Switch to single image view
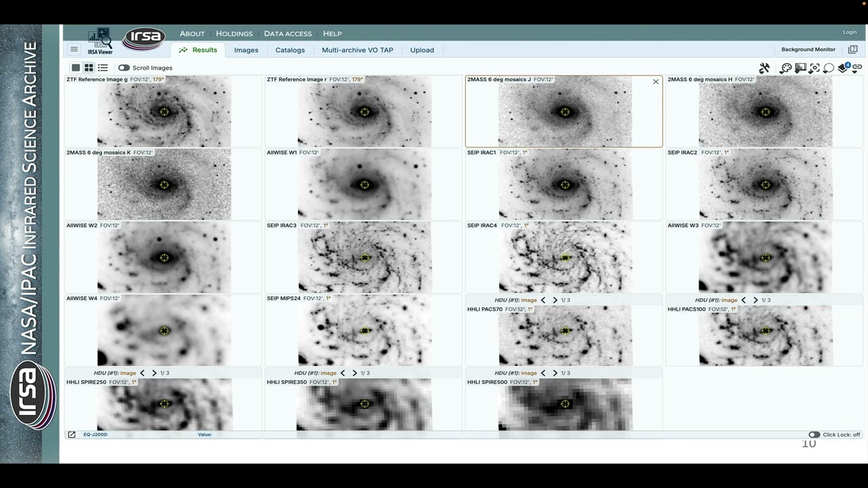 (x=76, y=68)
